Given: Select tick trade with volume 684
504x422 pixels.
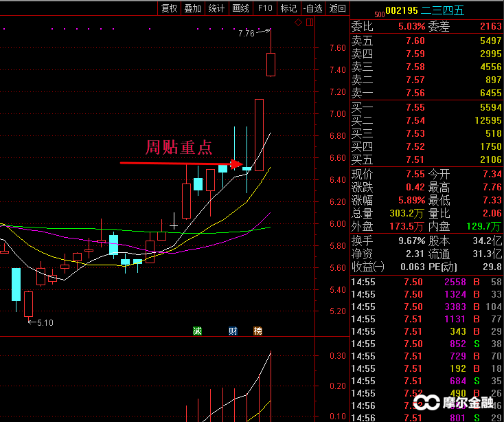Looking at the screenshot, I should click(x=426, y=381).
